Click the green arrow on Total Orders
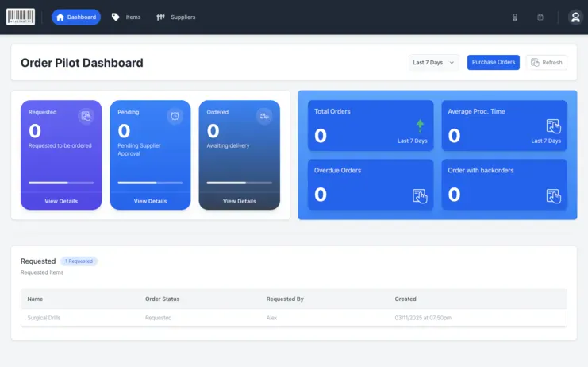588x367 pixels. (420, 126)
